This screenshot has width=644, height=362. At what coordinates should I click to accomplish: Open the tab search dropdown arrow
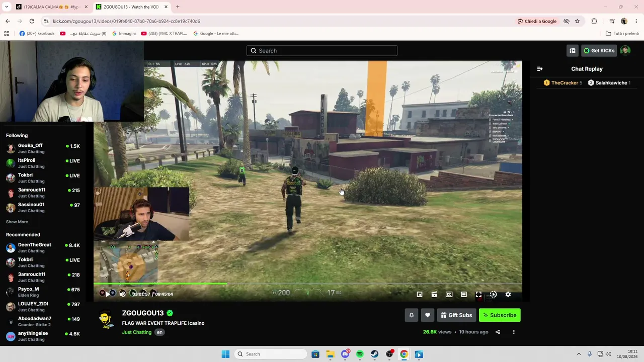pos(7,7)
